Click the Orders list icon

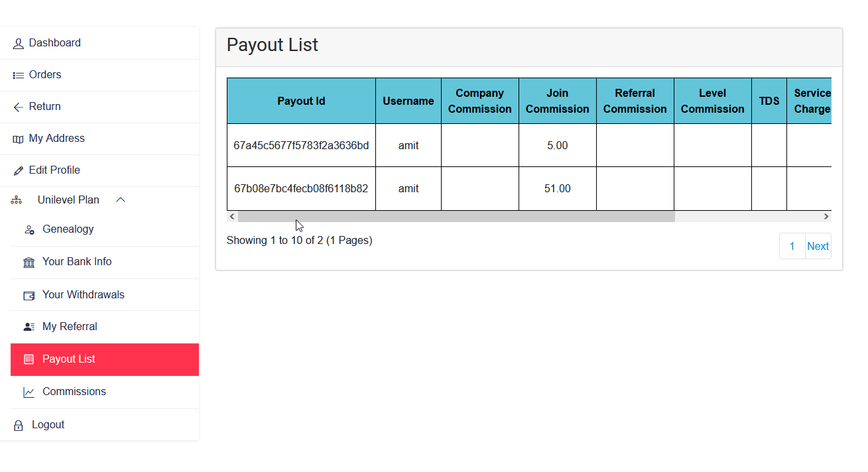coord(17,74)
